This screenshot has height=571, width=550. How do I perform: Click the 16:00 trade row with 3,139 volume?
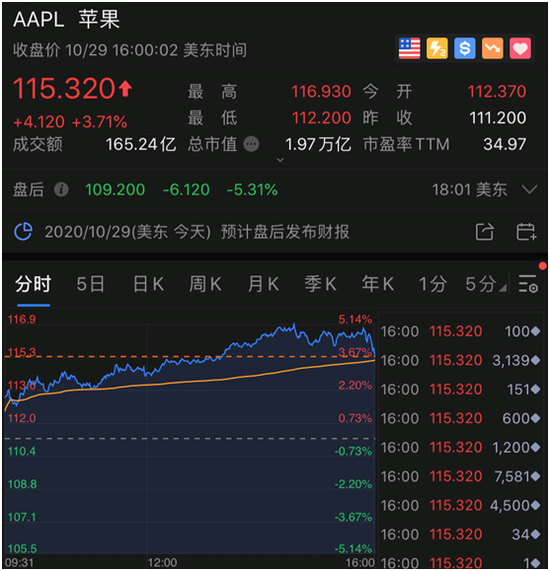[x=460, y=361]
